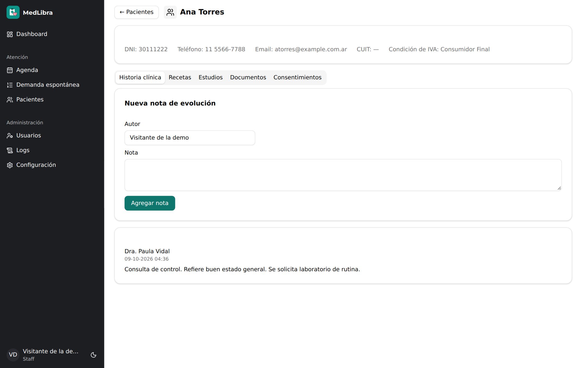
Task: Click the Staff role label
Action: 29,359
